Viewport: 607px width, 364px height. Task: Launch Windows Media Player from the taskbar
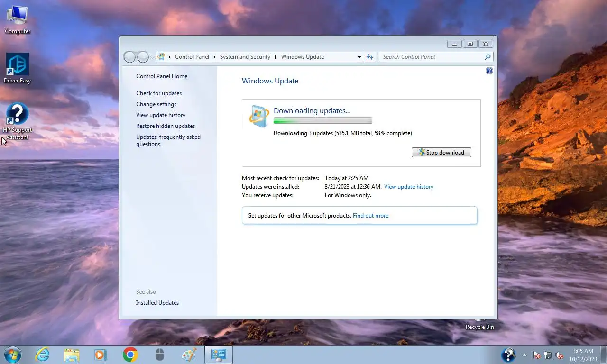click(101, 355)
